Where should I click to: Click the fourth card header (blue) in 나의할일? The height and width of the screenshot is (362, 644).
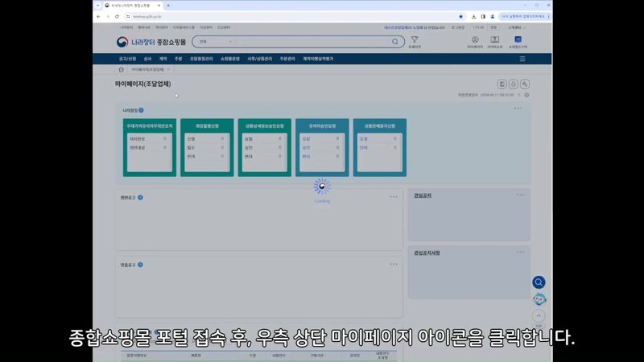pos(322,126)
